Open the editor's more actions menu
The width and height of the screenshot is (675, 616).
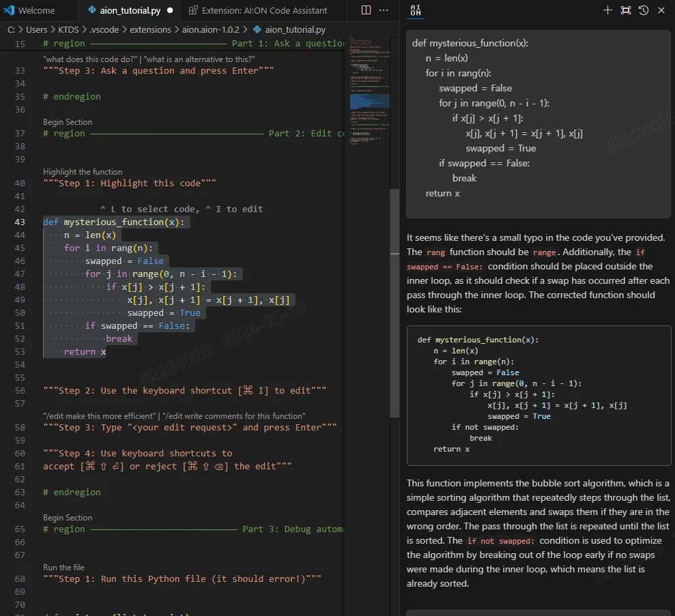click(383, 10)
